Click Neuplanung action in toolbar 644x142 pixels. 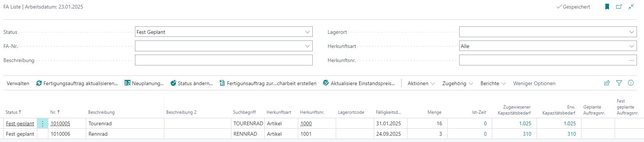tap(144, 83)
